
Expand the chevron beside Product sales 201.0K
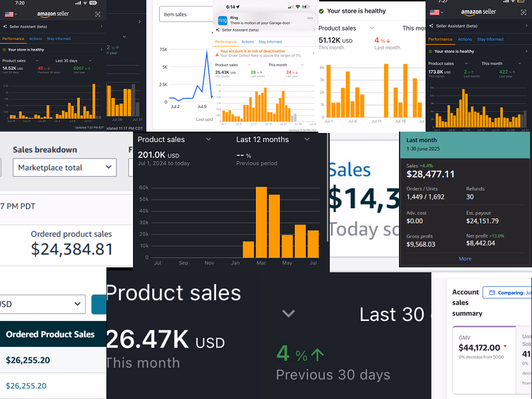pos(208,140)
